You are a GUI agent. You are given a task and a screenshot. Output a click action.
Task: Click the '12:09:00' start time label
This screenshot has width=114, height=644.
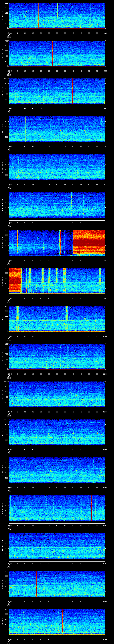click(9, 336)
